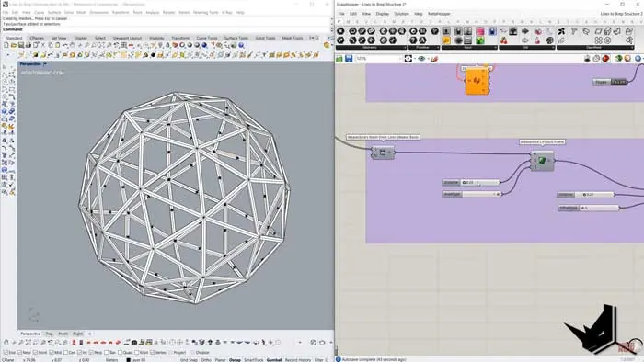Add new viewport tab with plus button
Viewport: 644px width, 362px height.
tap(89, 334)
